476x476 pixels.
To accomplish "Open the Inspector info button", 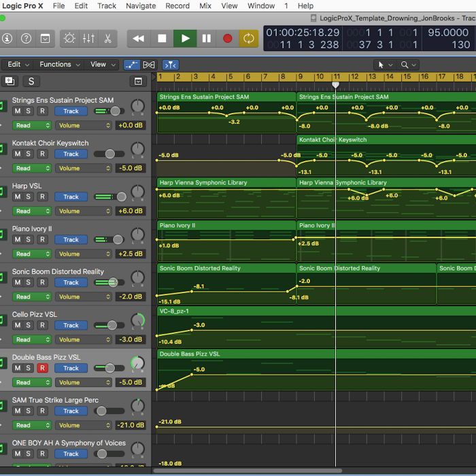I will point(7,39).
